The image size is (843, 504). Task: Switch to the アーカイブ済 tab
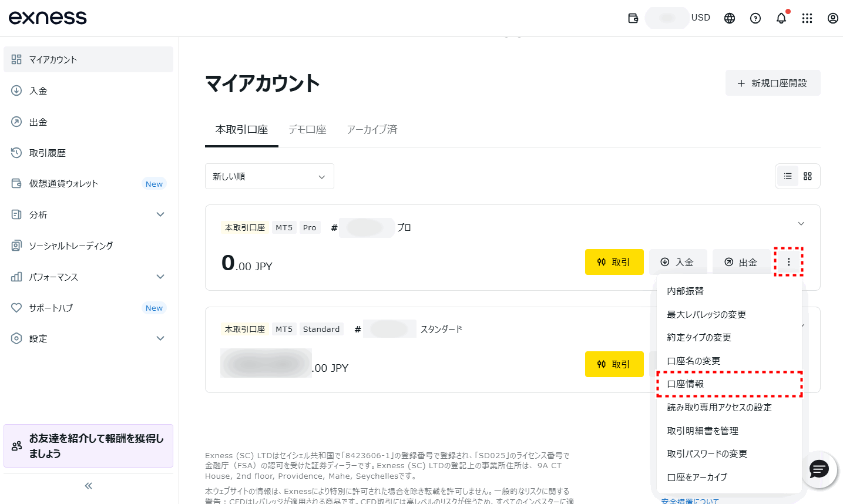click(x=372, y=129)
